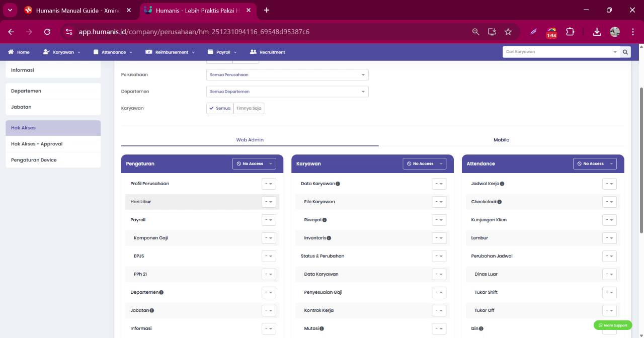Switch to the Mobile tab

501,140
